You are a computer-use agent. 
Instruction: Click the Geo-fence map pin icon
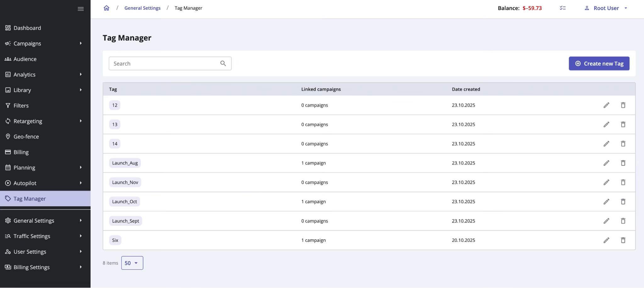click(8, 136)
